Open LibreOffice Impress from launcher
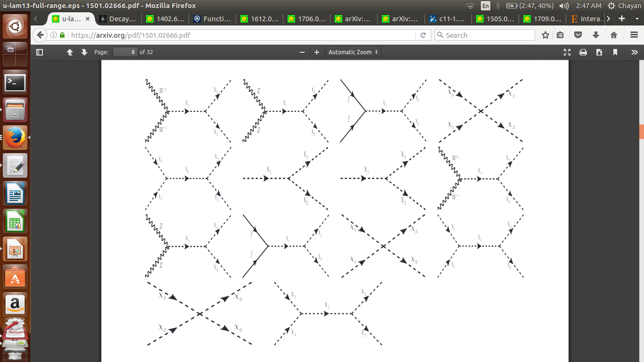 coord(15,249)
